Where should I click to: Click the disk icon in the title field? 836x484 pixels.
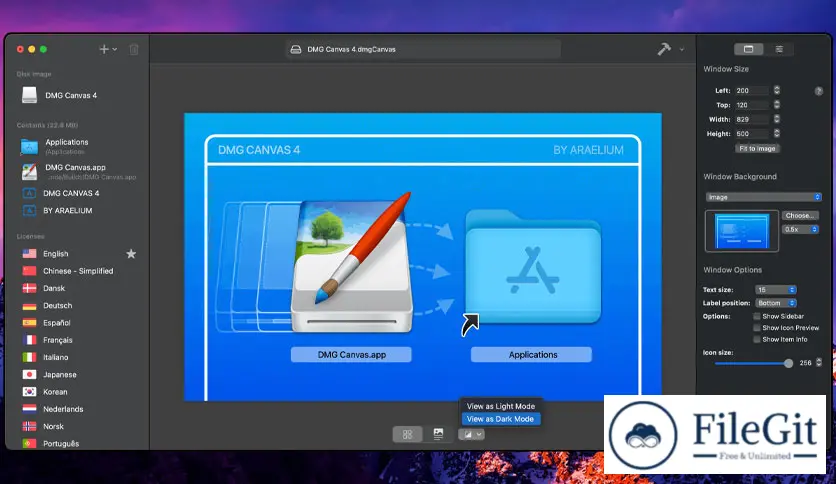tap(295, 50)
